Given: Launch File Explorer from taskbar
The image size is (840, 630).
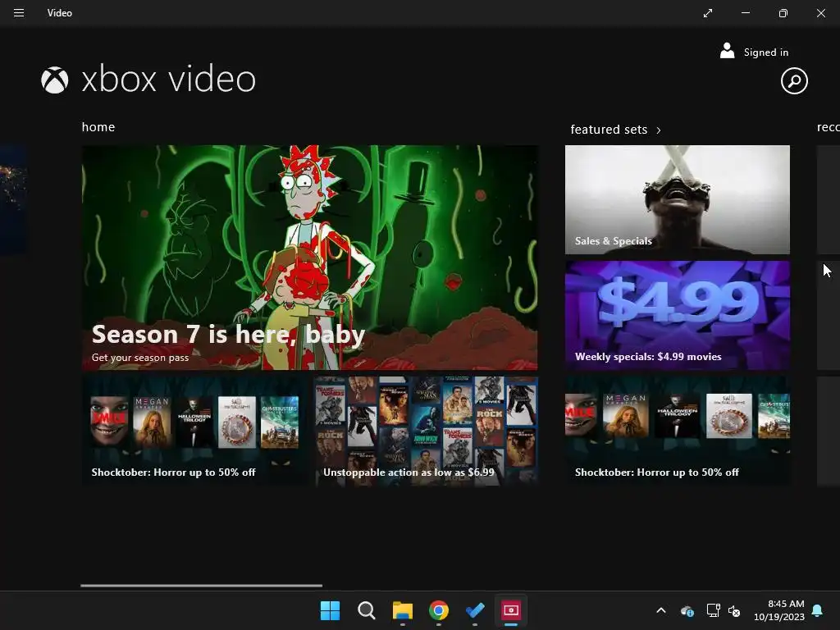Looking at the screenshot, I should click(402, 610).
